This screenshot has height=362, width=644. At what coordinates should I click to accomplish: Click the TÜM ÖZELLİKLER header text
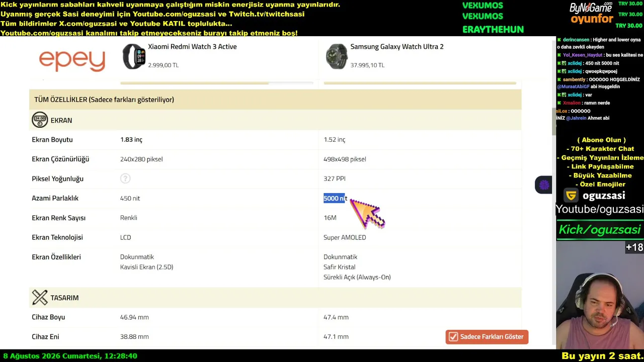(x=104, y=100)
